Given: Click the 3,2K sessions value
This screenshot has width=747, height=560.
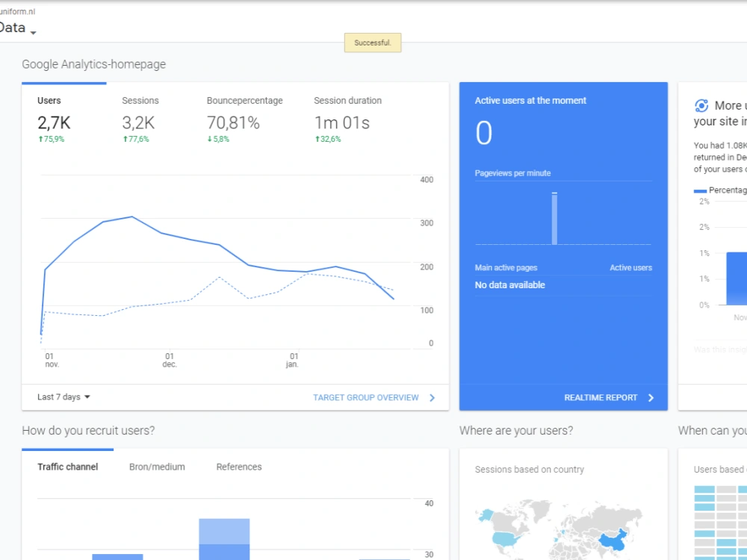Looking at the screenshot, I should click(138, 123).
